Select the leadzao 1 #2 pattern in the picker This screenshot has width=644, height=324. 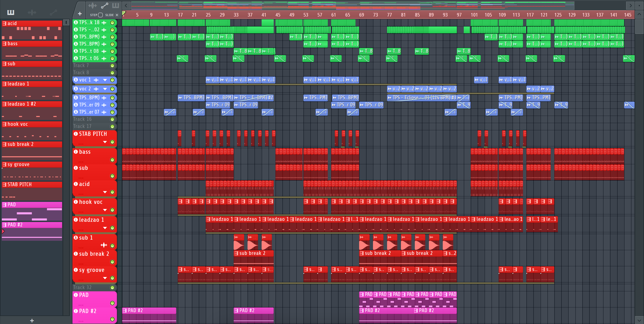pyautogui.click(x=32, y=110)
